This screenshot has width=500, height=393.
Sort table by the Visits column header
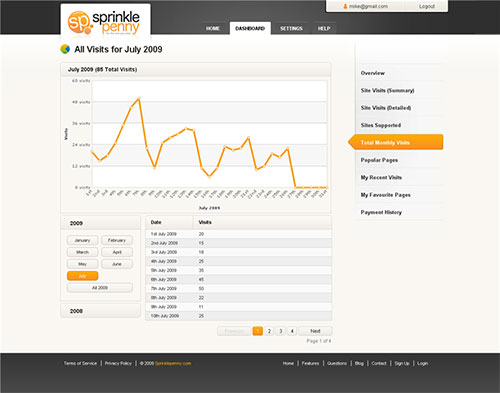(x=205, y=222)
